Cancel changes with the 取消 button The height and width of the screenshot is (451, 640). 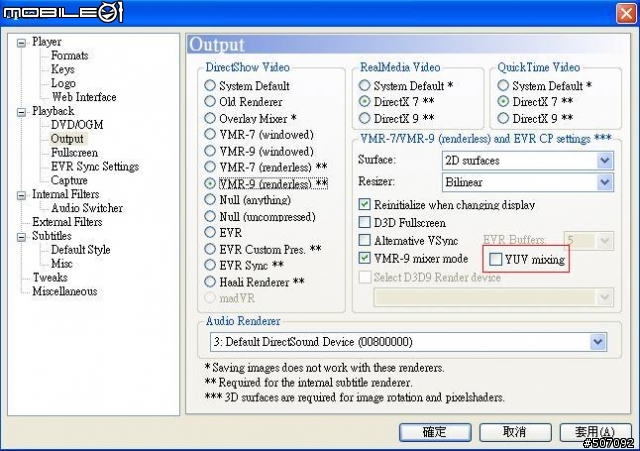pyautogui.click(x=515, y=432)
